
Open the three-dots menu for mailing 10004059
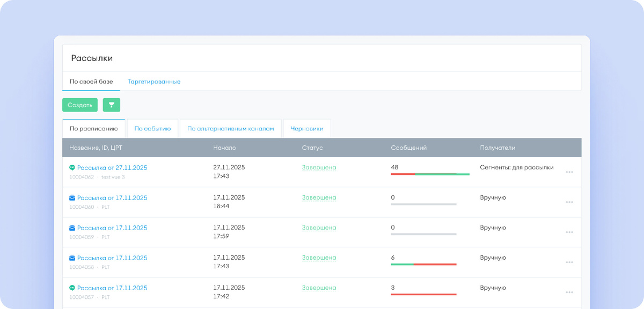[569, 232]
